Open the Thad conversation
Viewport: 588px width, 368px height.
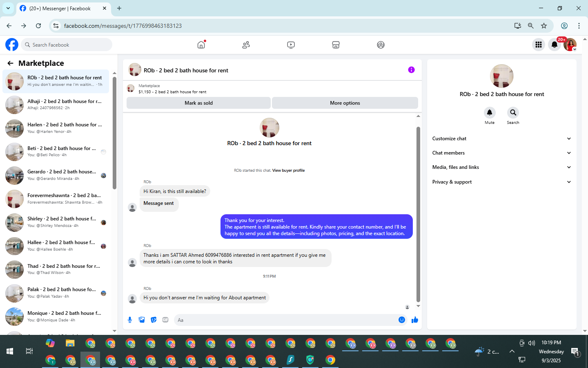56,269
